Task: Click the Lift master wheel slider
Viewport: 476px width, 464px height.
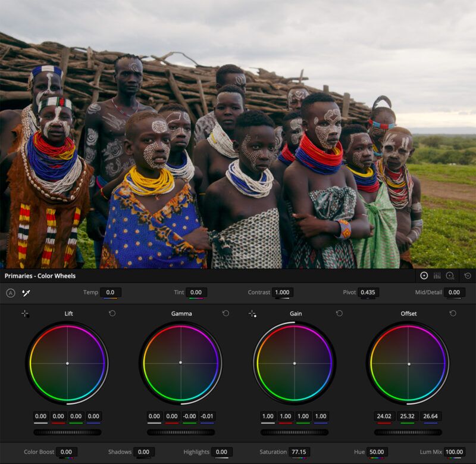Action: coord(67,432)
